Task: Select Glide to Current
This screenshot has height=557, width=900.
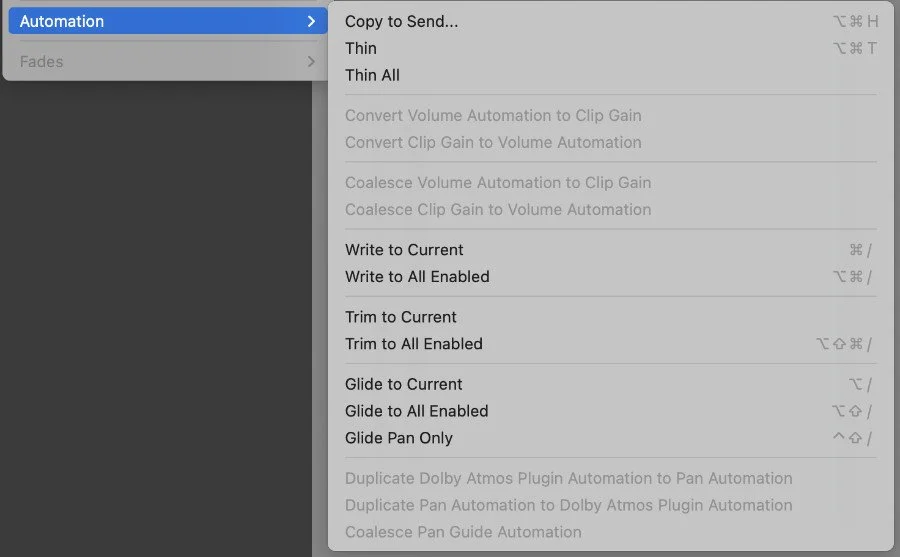Action: pos(611,384)
